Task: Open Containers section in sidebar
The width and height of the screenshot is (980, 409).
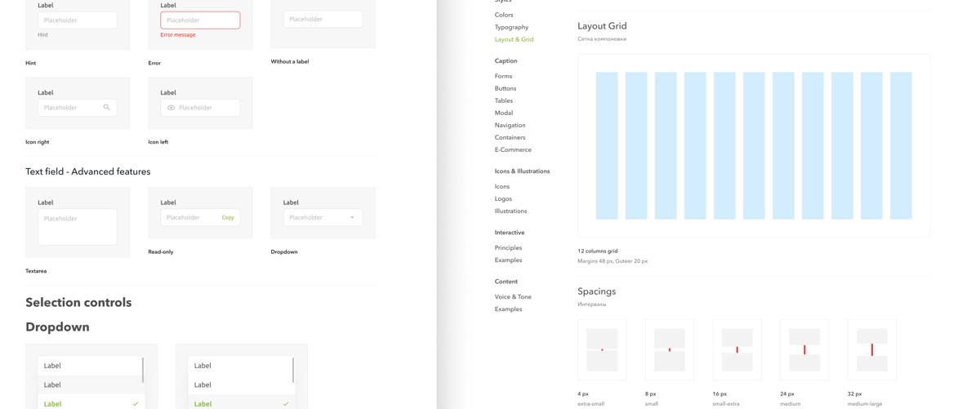Action: point(510,137)
